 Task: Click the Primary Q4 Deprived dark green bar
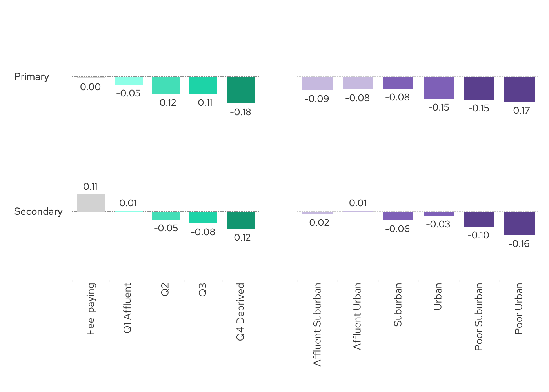click(241, 90)
